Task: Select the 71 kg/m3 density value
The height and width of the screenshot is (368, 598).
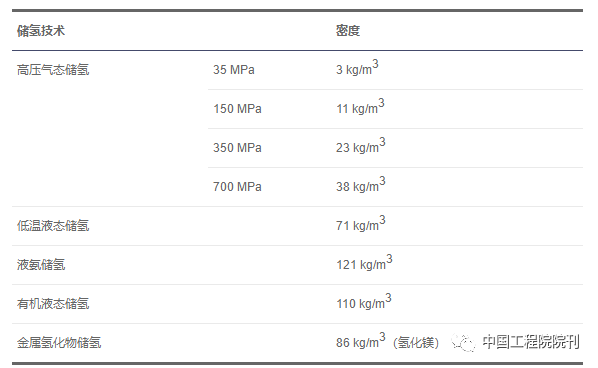Action: [x=360, y=223]
